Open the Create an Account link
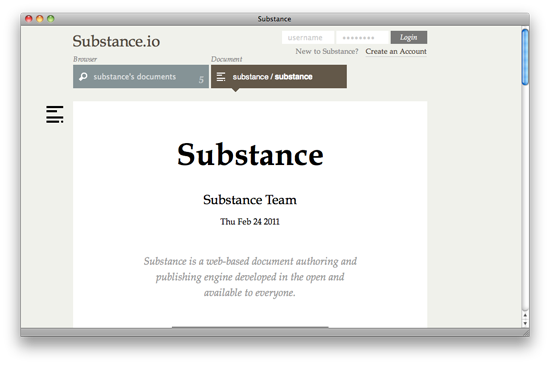Screen dimensions: 550x365 (x=396, y=52)
